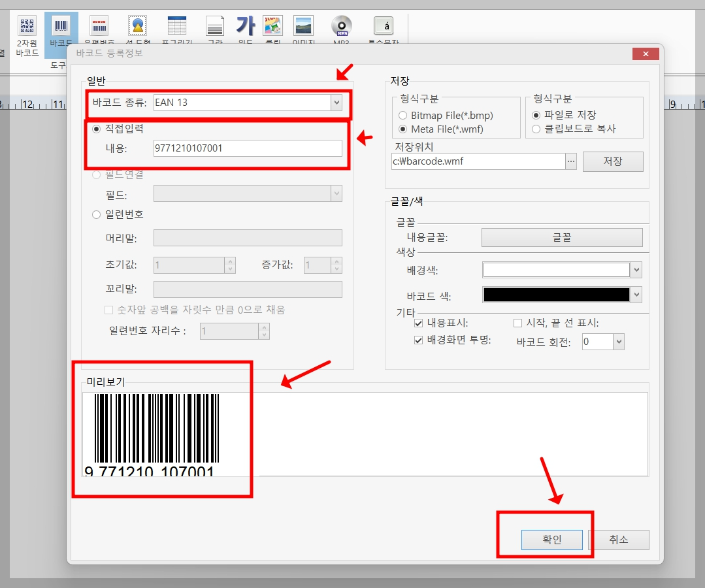Select the text paragraph document icon
This screenshot has height=588, width=705.
coord(215,25)
